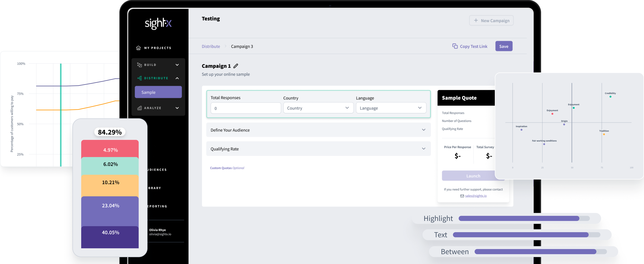Click the My Projects home icon

tap(138, 48)
